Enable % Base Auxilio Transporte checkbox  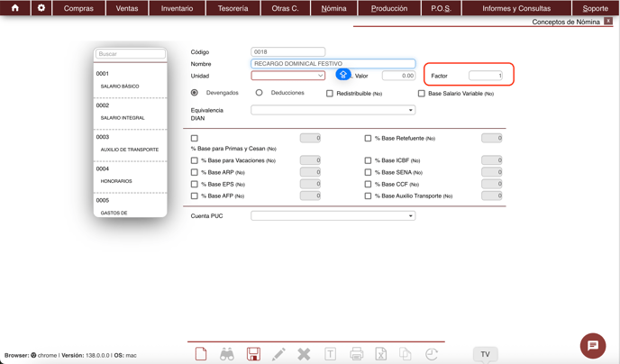coord(368,196)
